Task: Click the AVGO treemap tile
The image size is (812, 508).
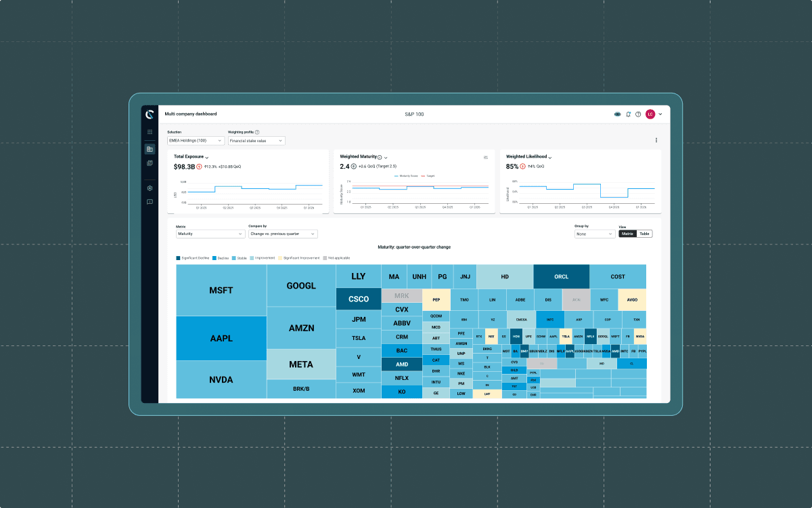Action: [x=632, y=299]
